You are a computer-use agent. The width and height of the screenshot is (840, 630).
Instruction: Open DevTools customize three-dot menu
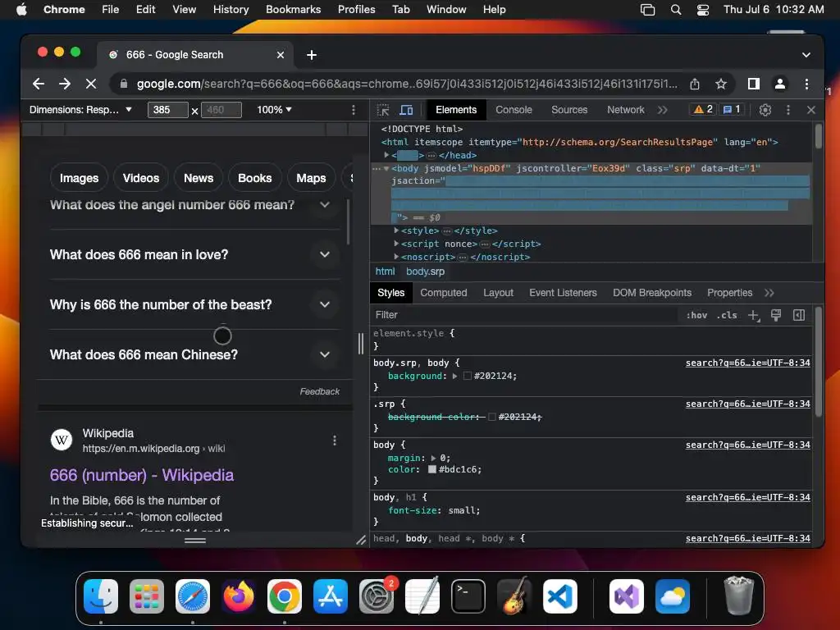coord(788,110)
